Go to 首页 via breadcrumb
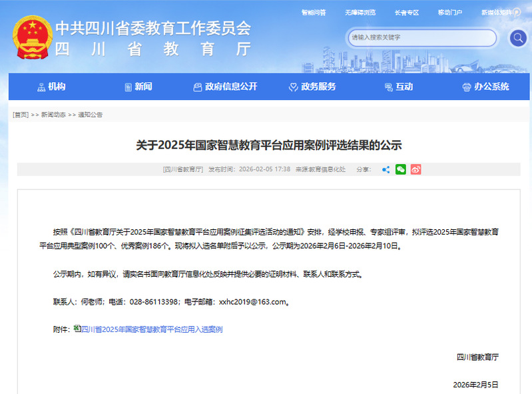The image size is (532, 394). click(21, 115)
